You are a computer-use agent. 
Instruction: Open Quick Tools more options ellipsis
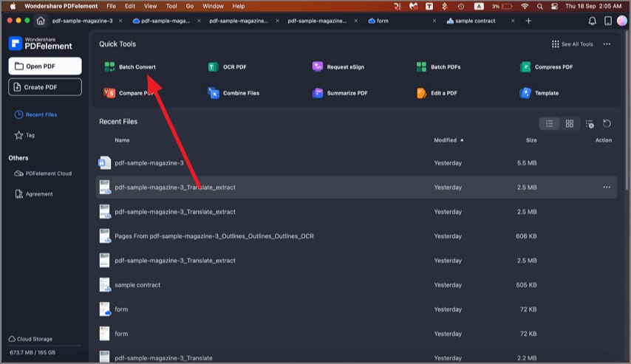pyautogui.click(x=607, y=44)
